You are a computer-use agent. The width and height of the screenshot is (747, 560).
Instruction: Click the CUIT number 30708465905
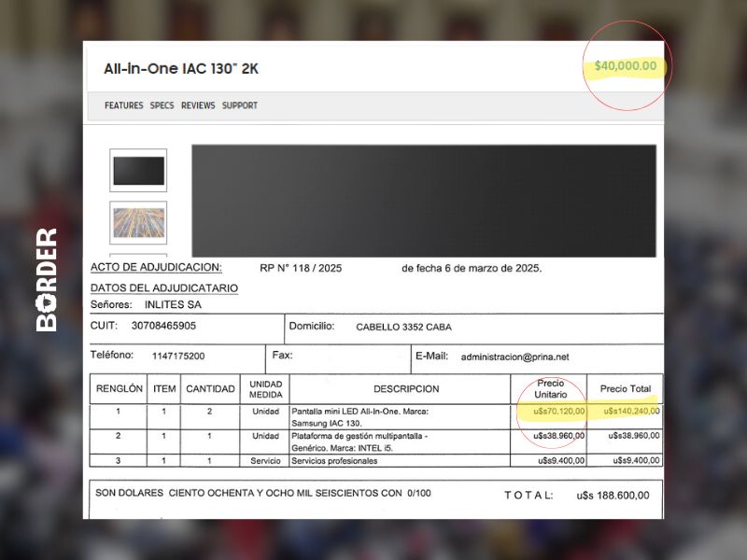[x=163, y=326]
